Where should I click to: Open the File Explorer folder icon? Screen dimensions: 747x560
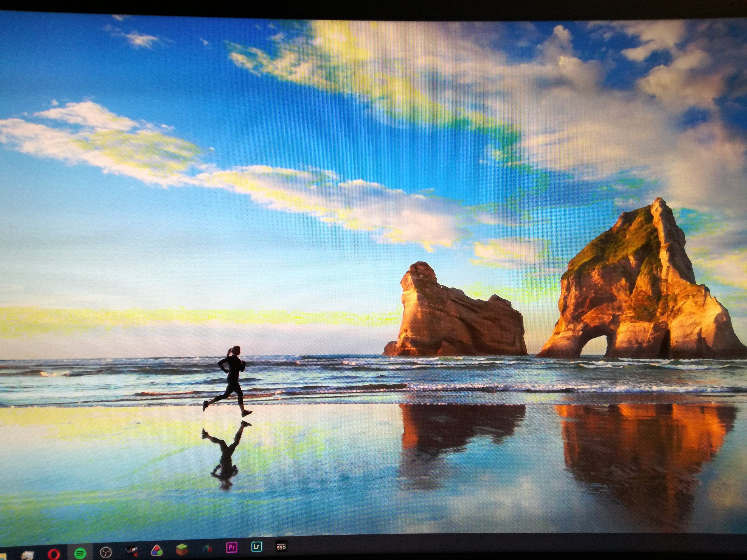3,557
